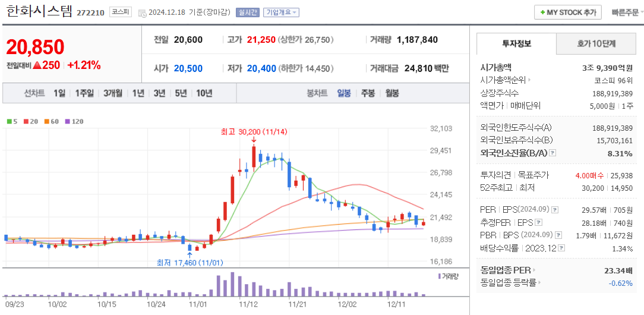Select 월봉 monthly candle chart
Screen dimensions: 644x315
[x=392, y=93]
